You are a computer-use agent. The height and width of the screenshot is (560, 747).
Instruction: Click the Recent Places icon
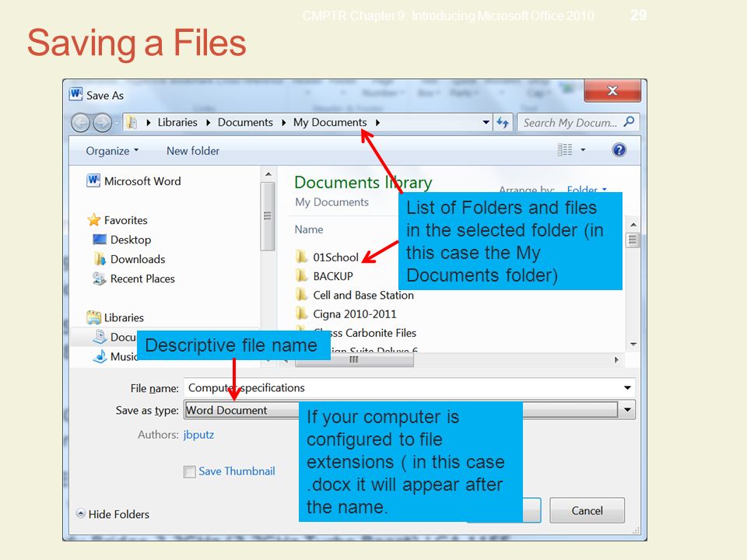pyautogui.click(x=99, y=278)
